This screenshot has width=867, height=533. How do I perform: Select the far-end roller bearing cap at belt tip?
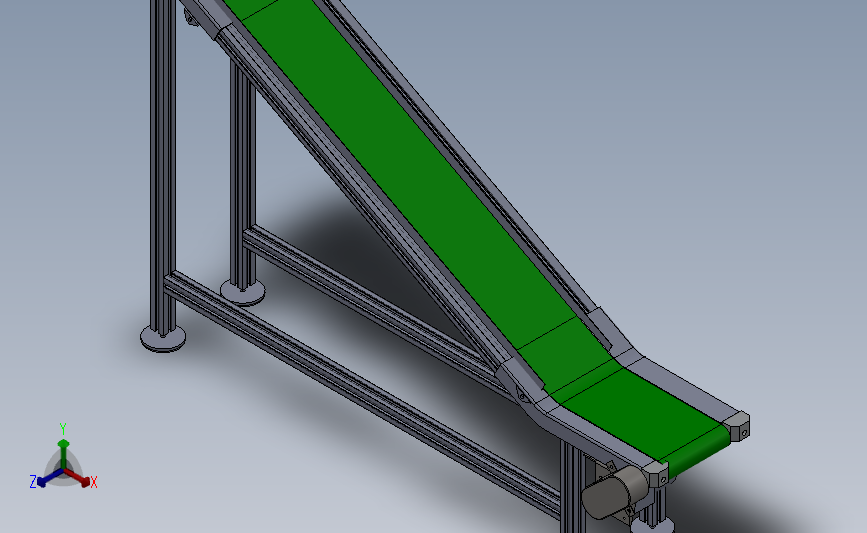(x=740, y=426)
